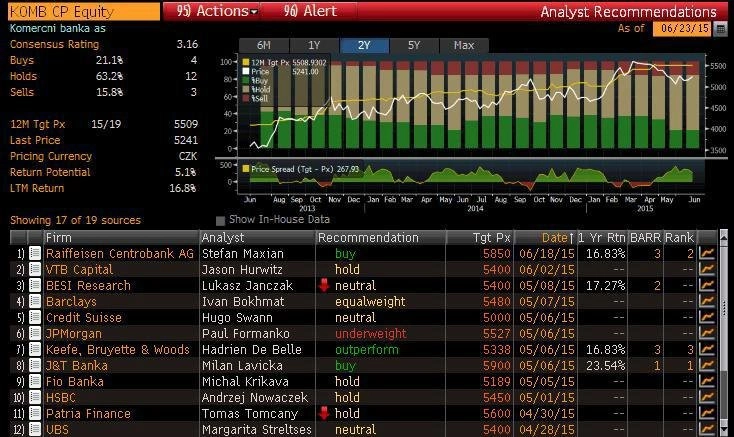Show chart icon for Keefe, Bruyette row
Screen dimensions: 734x437
coord(707,350)
